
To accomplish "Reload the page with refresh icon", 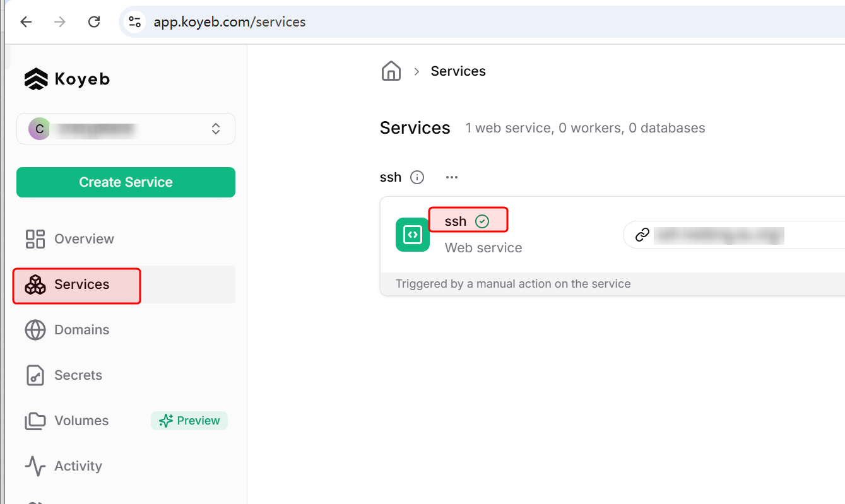I will (x=94, y=22).
